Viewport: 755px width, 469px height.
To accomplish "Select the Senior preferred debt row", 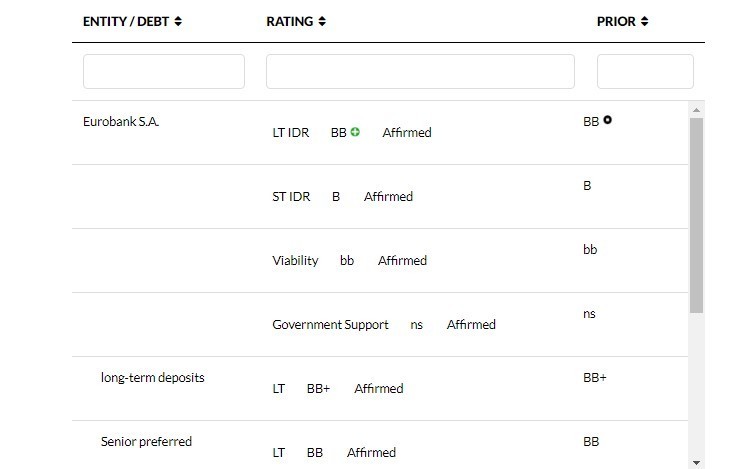I will pyautogui.click(x=146, y=442).
